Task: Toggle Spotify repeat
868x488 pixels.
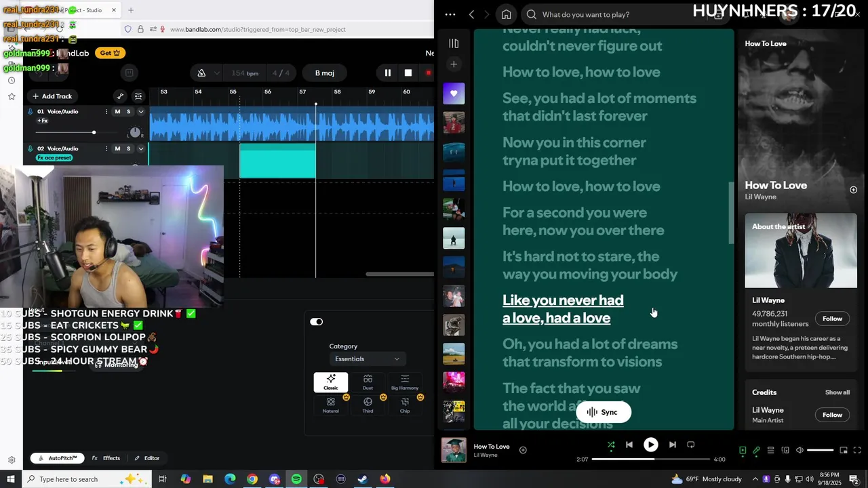Action: point(690,445)
